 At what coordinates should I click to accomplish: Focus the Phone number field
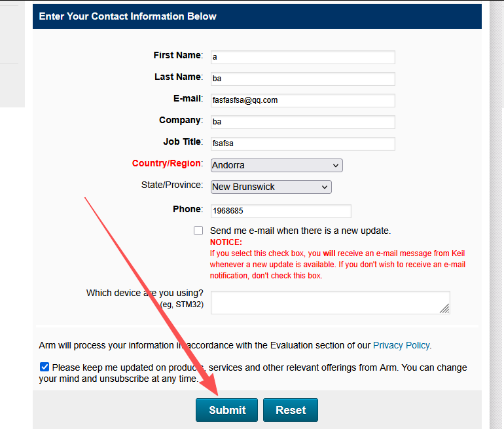tap(281, 211)
